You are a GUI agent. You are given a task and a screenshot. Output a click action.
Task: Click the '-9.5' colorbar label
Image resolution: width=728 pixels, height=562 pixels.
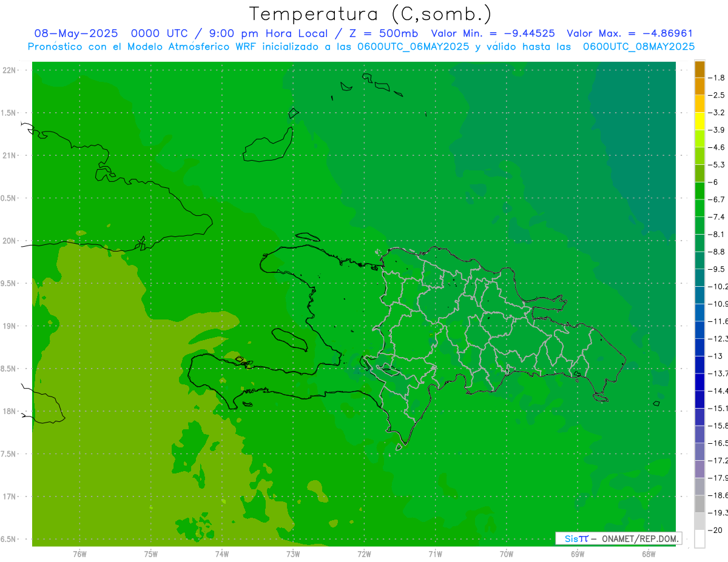(717, 269)
